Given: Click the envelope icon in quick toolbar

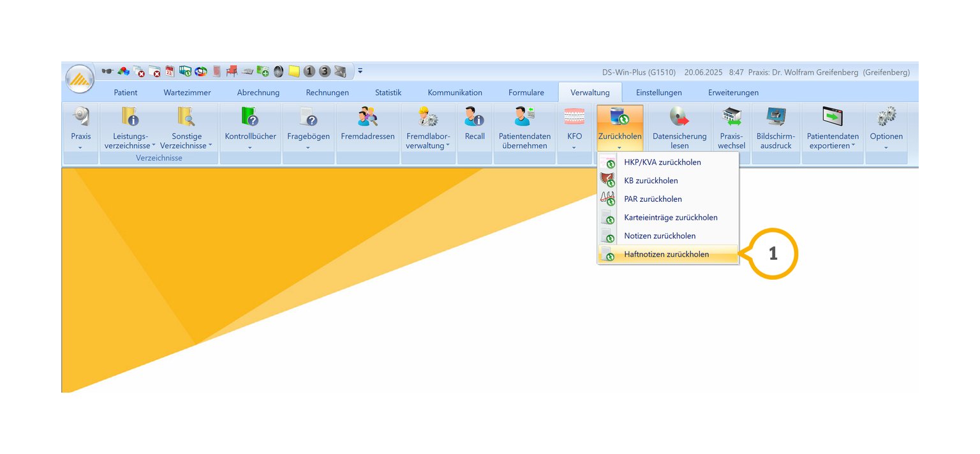Looking at the screenshot, I should pos(340,71).
